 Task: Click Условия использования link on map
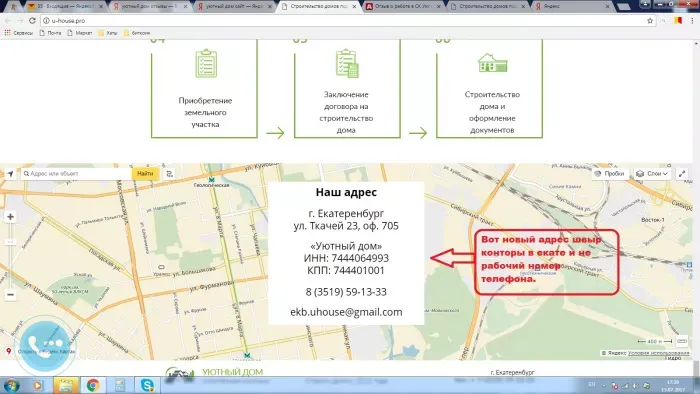point(658,353)
